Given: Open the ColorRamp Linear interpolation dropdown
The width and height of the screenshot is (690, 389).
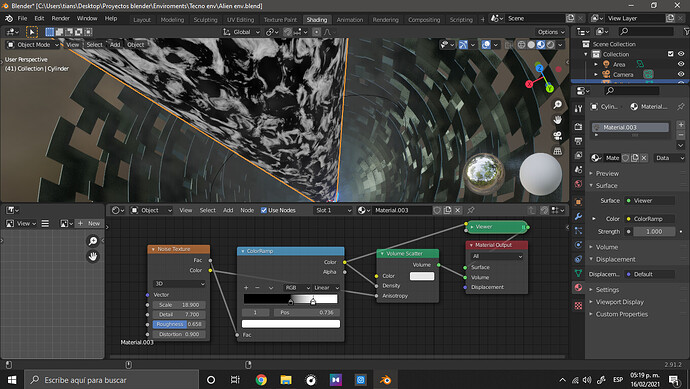Looking at the screenshot, I should [326, 288].
